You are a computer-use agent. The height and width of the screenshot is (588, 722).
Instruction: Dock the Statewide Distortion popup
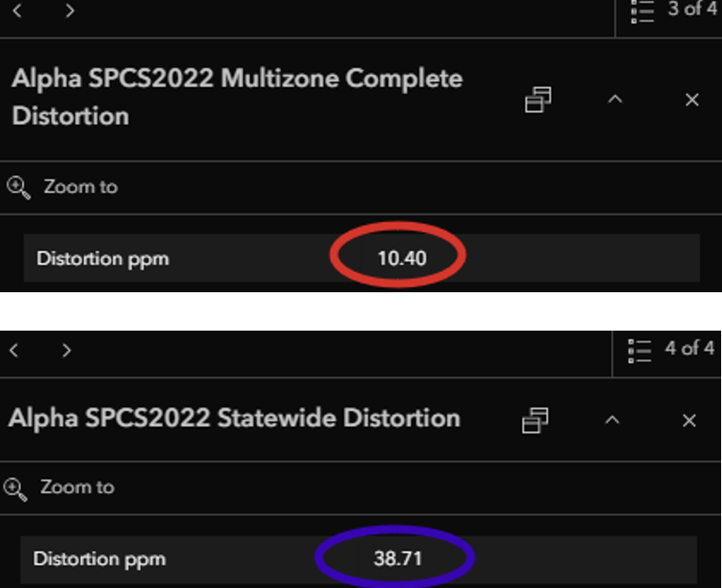pos(535,420)
